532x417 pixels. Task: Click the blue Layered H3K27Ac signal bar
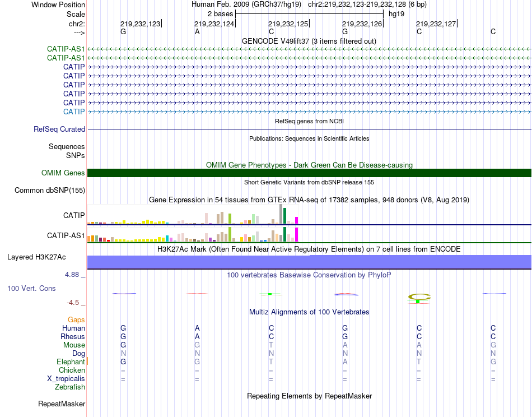(x=310, y=262)
